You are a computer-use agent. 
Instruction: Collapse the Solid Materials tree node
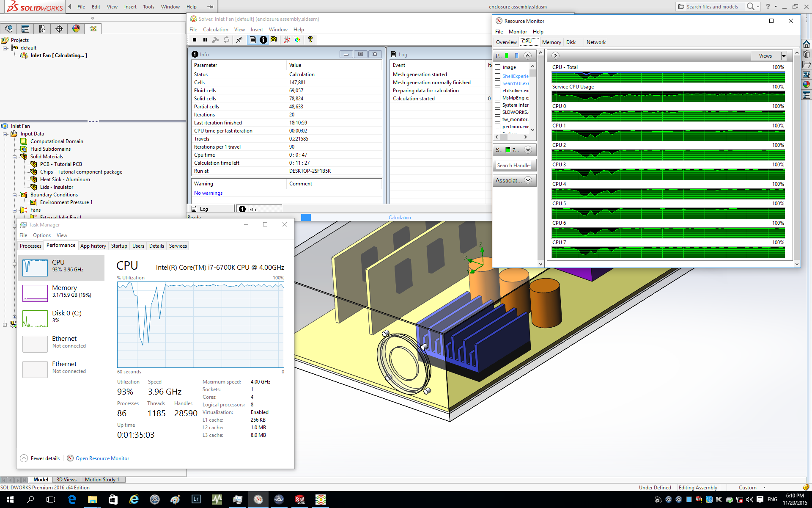tap(14, 157)
